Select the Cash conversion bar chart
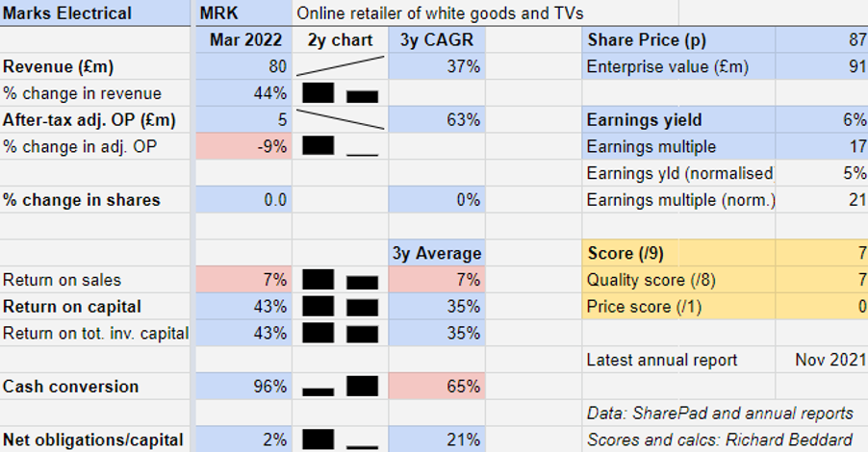 tap(340, 387)
